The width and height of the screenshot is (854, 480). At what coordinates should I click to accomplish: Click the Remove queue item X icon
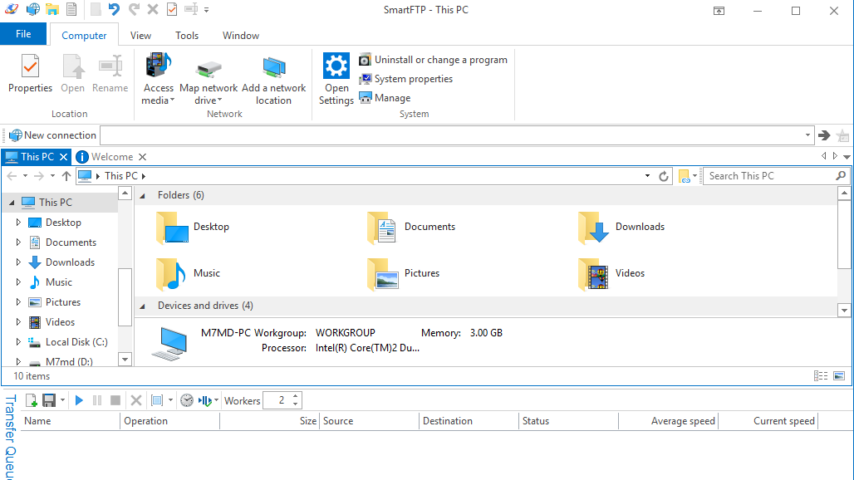[x=136, y=400]
